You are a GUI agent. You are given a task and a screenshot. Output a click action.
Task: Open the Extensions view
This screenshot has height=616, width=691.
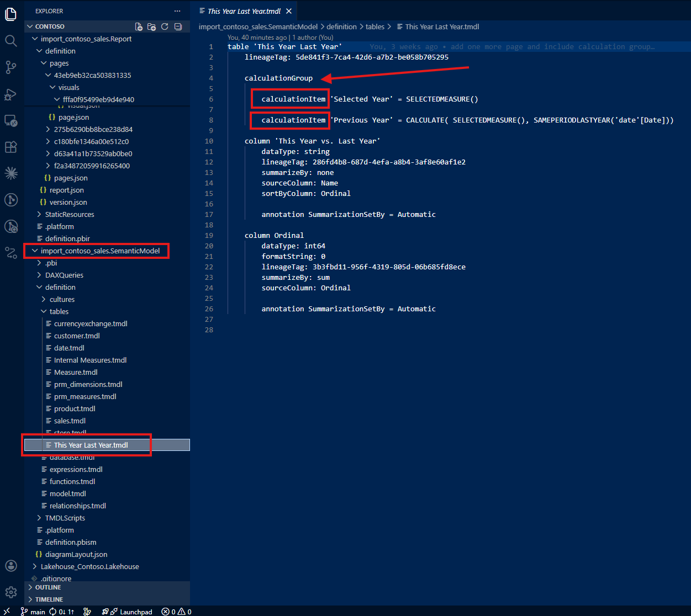10,147
